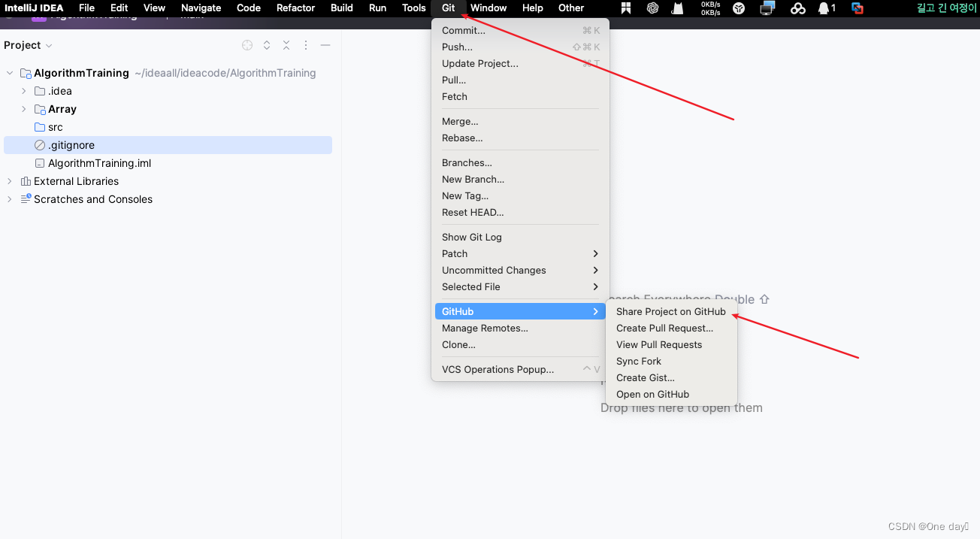The height and width of the screenshot is (539, 980).
Task: Open the File menu
Action: (x=86, y=8)
